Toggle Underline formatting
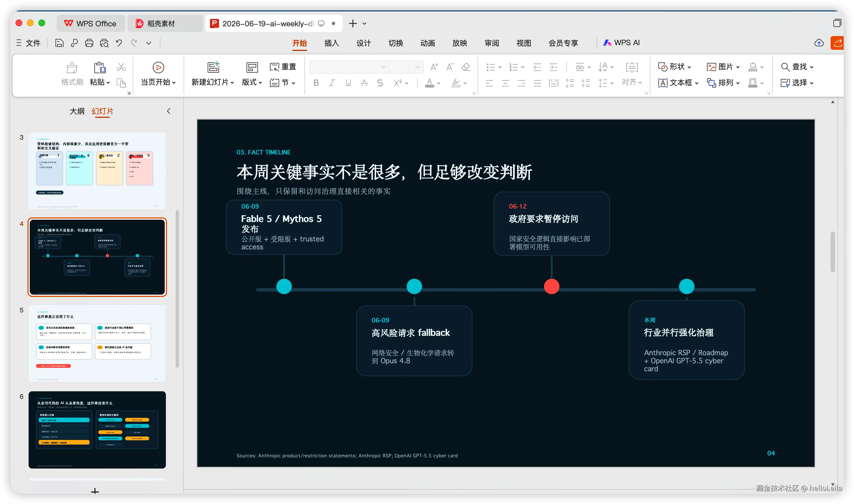Viewport: 854px width, 504px height. coord(348,83)
